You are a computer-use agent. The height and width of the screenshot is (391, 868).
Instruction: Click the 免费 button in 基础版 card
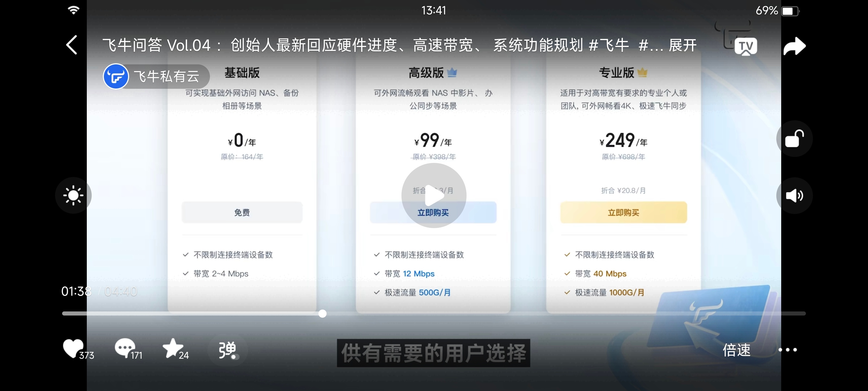tap(242, 213)
